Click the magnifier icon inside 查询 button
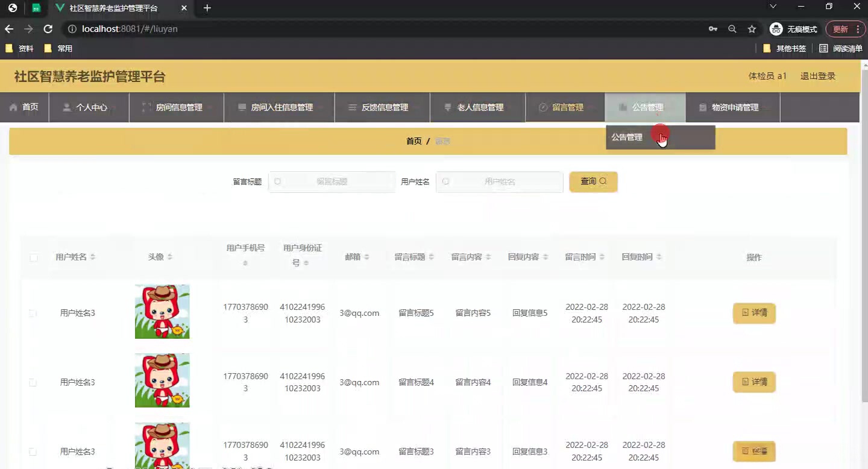The image size is (868, 469). pos(603,181)
